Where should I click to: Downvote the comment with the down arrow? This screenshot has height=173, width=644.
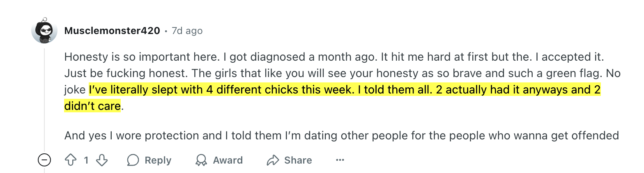101,160
